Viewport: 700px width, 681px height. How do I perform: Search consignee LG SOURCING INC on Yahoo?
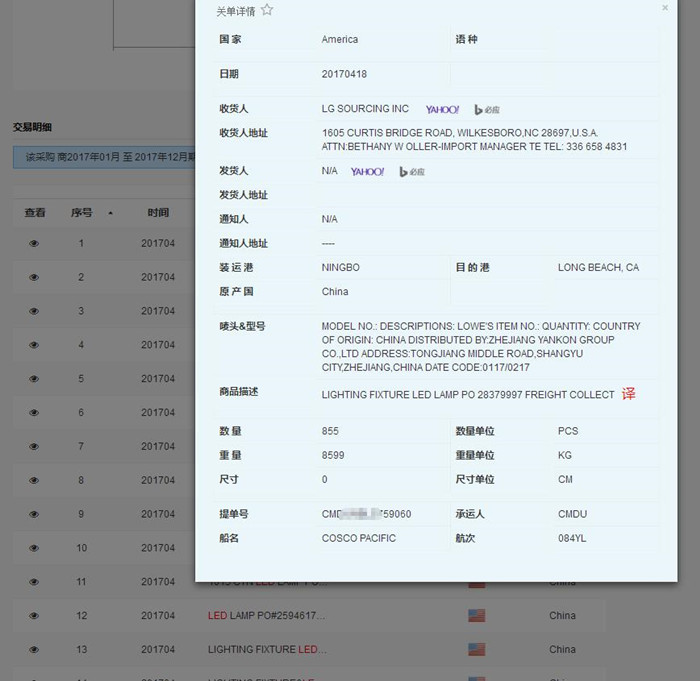coord(442,109)
